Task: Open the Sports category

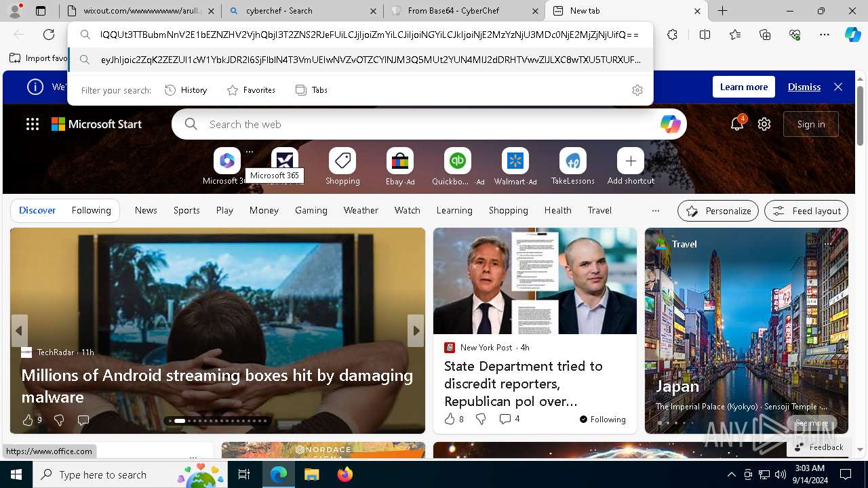Action: coord(186,210)
